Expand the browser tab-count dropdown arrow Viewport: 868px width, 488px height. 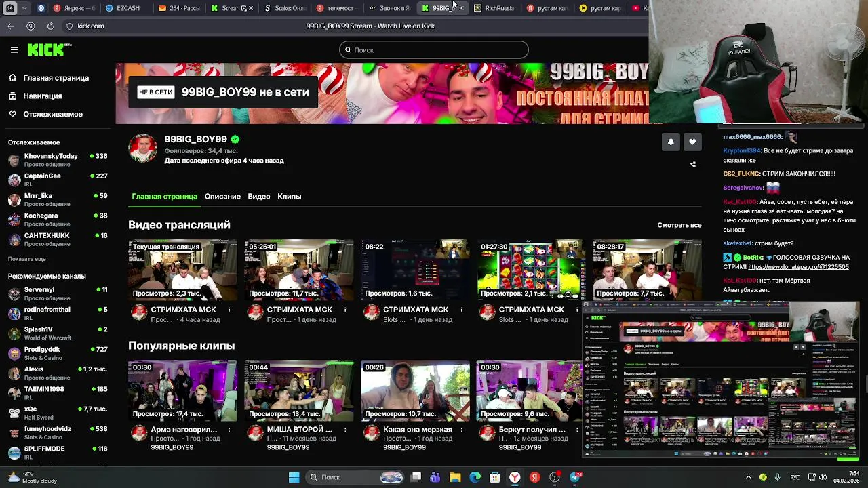coord(24,8)
